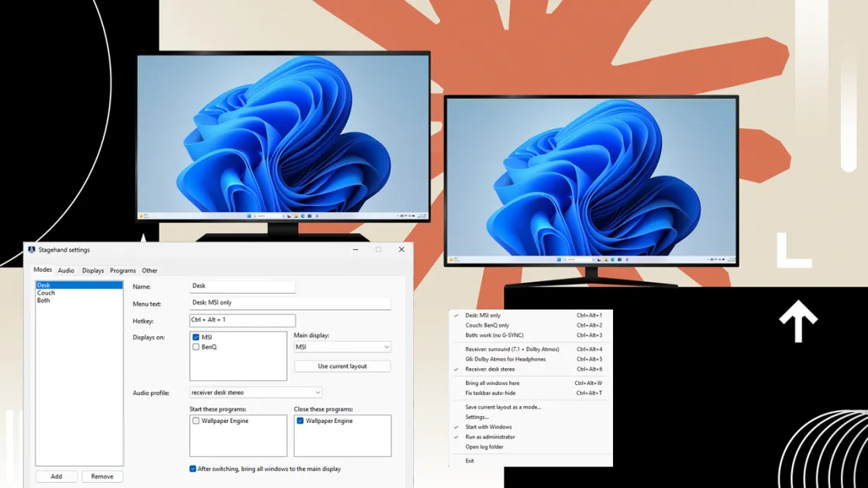
Task: Expand the Main display dropdown
Action: click(x=342, y=347)
